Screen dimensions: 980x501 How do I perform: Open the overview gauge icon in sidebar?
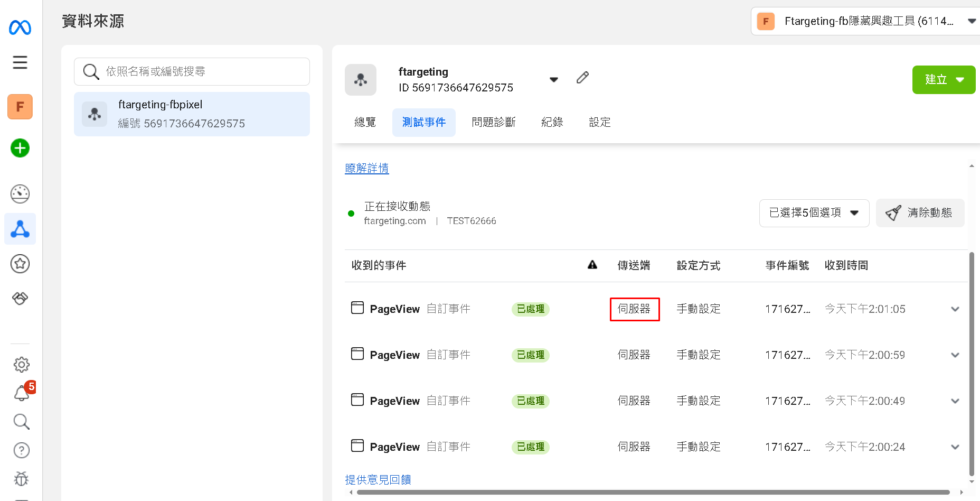20,194
